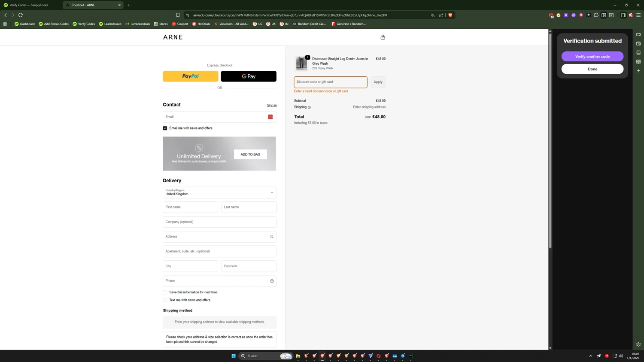Open the HotDeals bookmark
The height and width of the screenshot is (362, 644).
pos(201,24)
